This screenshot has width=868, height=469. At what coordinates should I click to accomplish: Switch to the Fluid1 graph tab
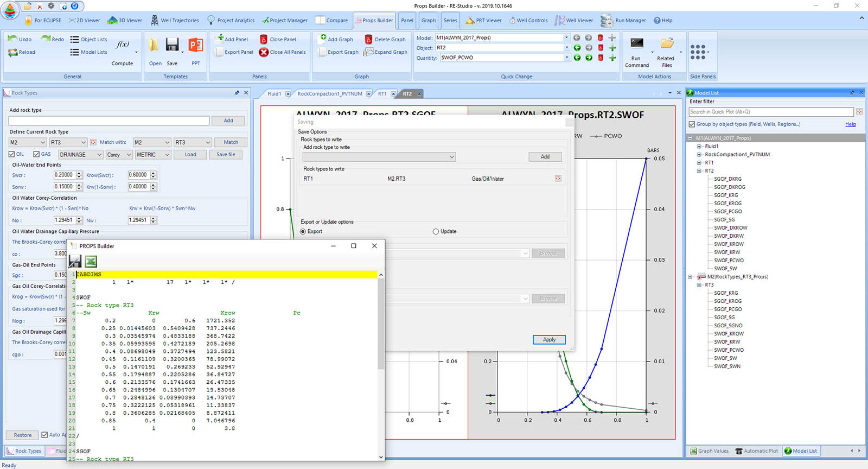coord(275,94)
